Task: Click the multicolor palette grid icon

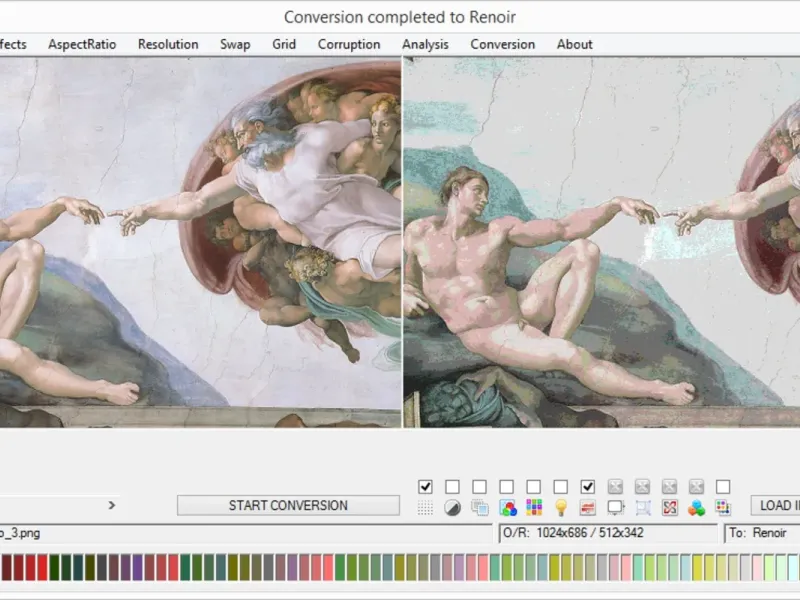Action: point(534,508)
